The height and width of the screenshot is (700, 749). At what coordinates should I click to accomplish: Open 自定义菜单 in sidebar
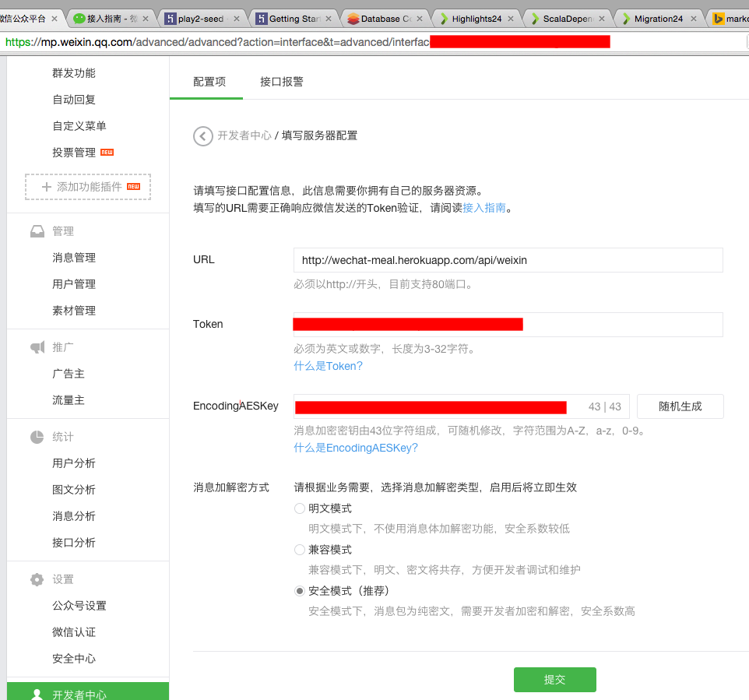[x=79, y=126]
